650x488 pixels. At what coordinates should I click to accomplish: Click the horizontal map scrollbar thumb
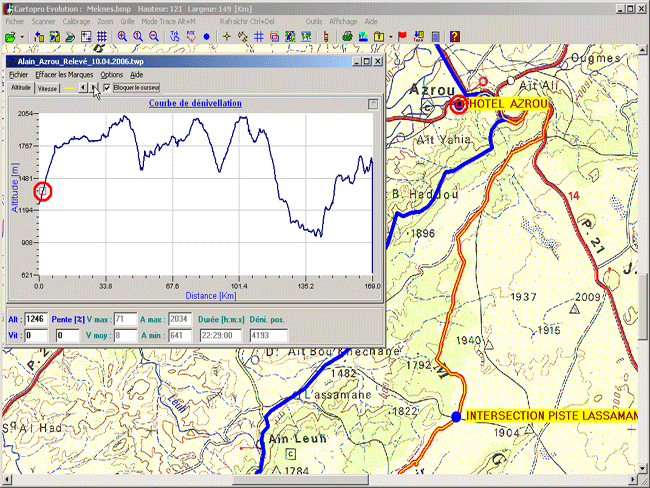(301, 479)
